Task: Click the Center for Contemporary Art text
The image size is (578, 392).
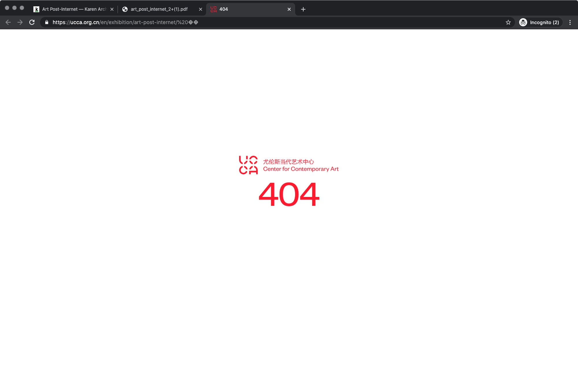Action: click(301, 169)
